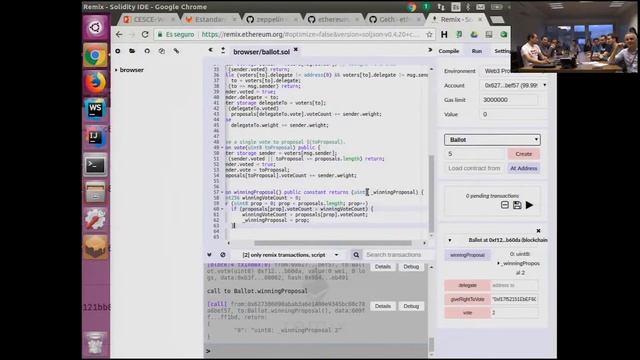Open local file folder icon
Image resolution: width=640 pixels, height=360 pixels.
pyautogui.click(x=132, y=51)
